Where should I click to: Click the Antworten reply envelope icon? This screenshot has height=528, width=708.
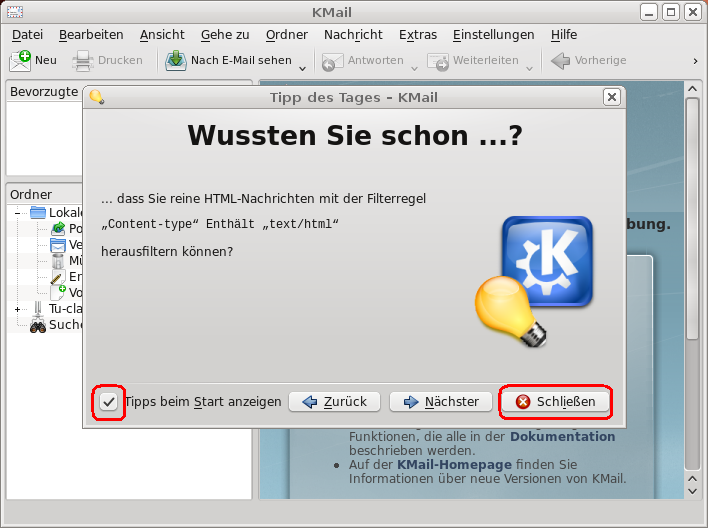click(x=332, y=61)
